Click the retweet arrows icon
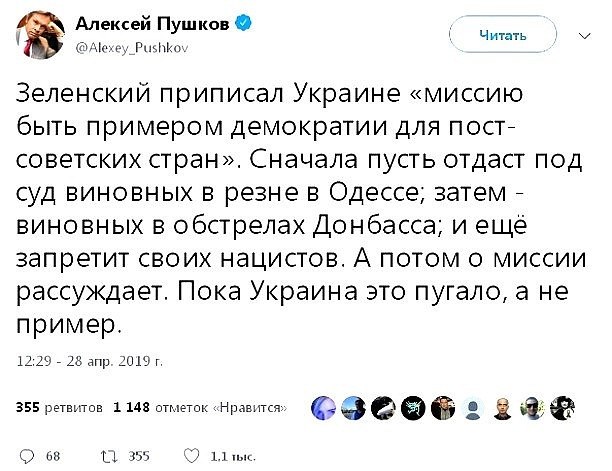This screenshot has height=471, width=612. 109,456
